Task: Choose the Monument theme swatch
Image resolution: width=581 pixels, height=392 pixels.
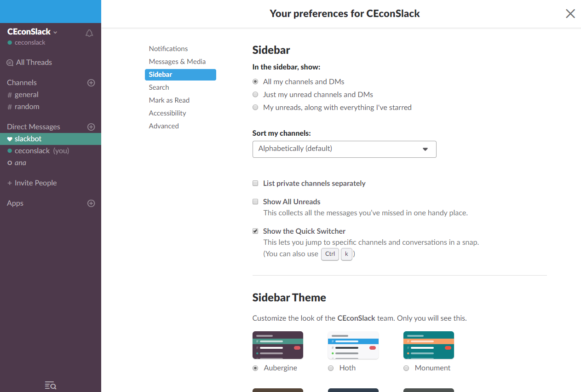Action: tap(428, 345)
